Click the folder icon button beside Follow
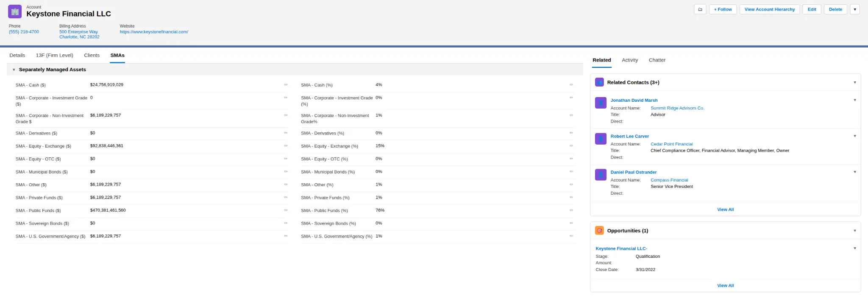868x296 pixels. pos(700,9)
